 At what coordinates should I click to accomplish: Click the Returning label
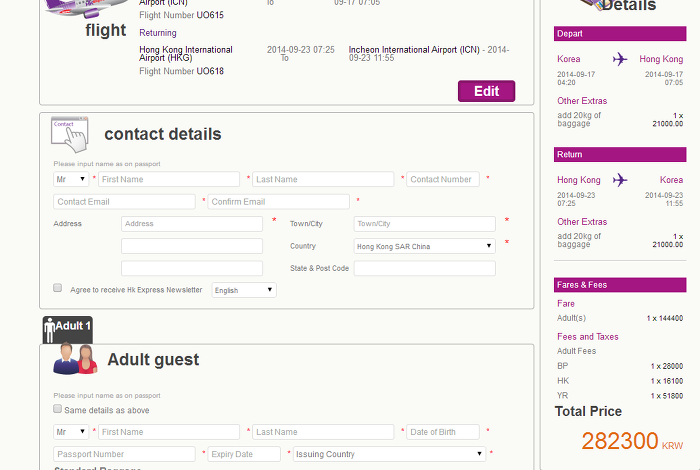coord(158,33)
